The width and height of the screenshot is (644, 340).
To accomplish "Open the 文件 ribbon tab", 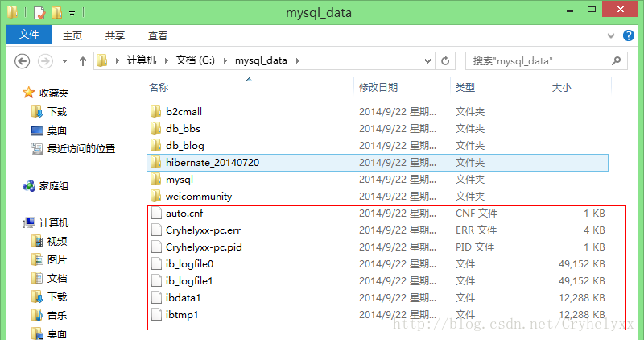I will 29,35.
